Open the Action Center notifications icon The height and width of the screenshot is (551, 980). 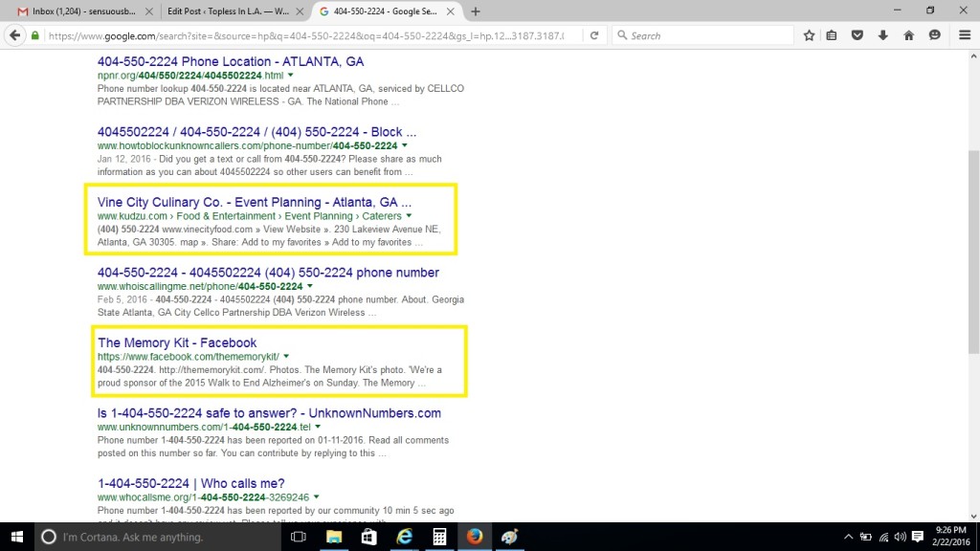pos(918,537)
